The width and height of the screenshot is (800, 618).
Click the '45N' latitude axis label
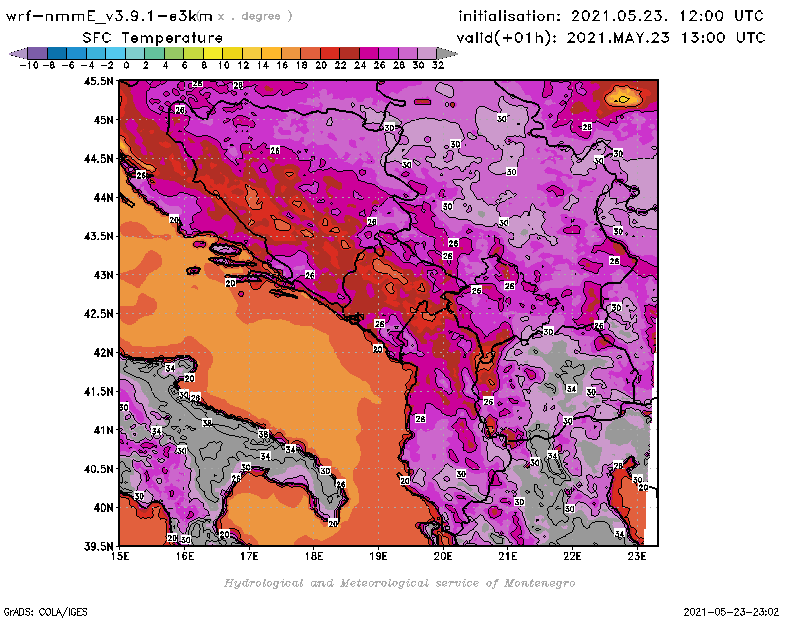103,120
